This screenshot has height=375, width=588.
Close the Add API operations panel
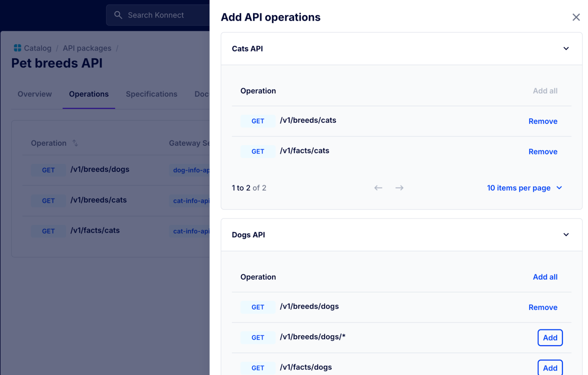[x=576, y=17]
